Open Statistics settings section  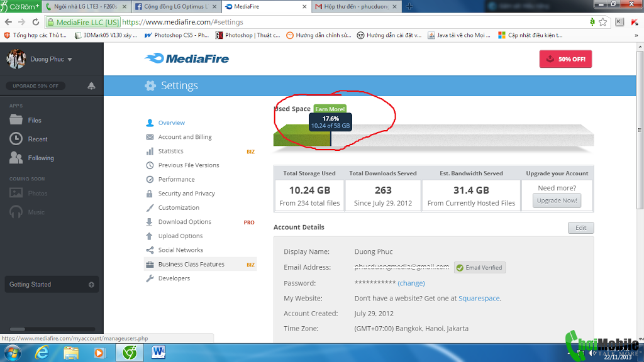170,151
